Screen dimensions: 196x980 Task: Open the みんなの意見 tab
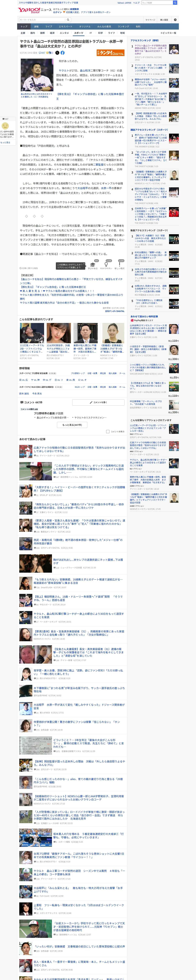pos(104,27)
